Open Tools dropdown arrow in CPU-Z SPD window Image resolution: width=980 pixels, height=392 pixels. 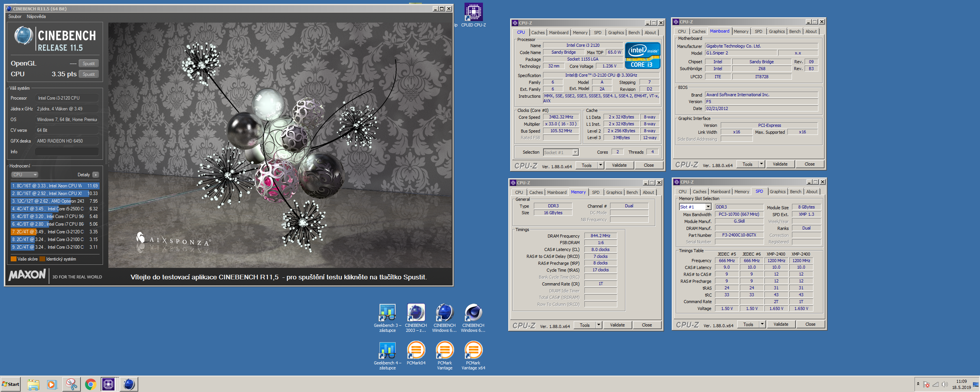pyautogui.click(x=762, y=324)
